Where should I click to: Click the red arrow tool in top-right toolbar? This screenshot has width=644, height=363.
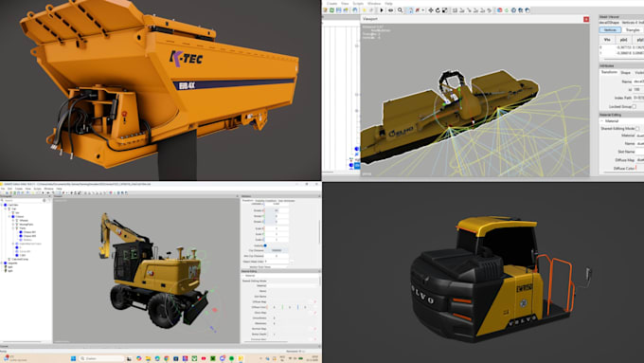[x=417, y=9]
